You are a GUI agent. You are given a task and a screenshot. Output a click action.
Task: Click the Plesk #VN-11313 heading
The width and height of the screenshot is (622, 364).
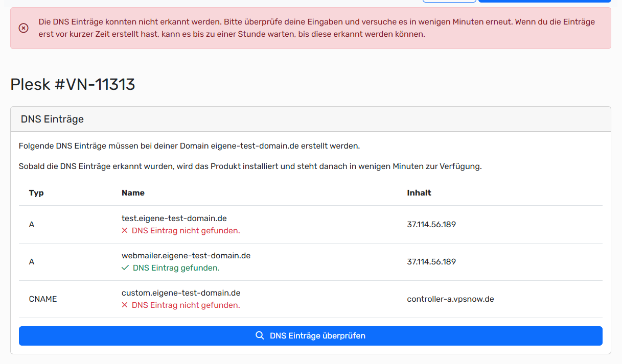click(x=73, y=84)
